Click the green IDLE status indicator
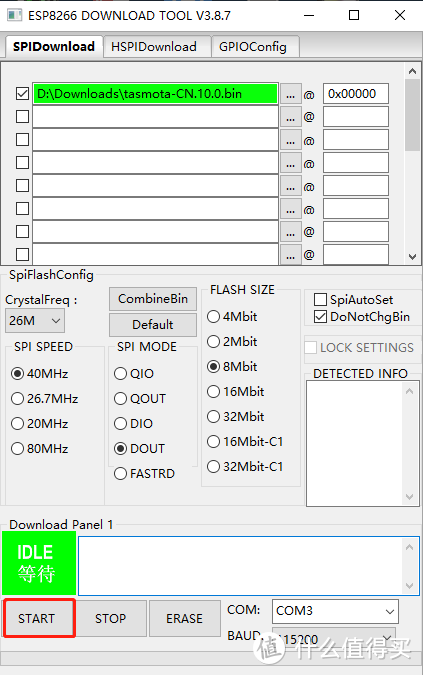 pos(39,563)
